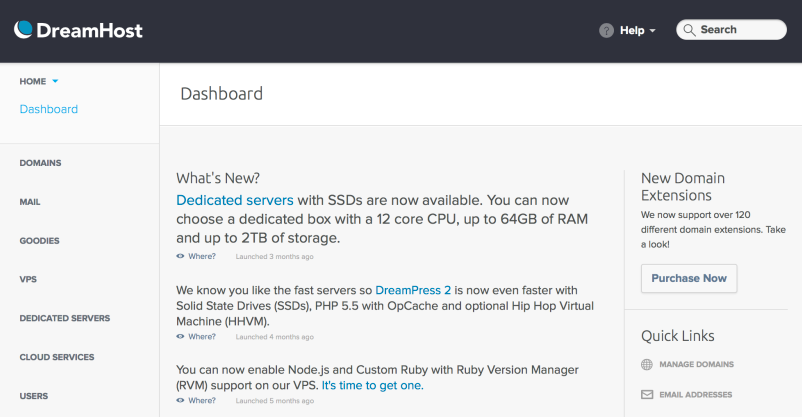Click the HOME sidebar heading
Viewport: 802px width, 417px height.
pos(33,81)
